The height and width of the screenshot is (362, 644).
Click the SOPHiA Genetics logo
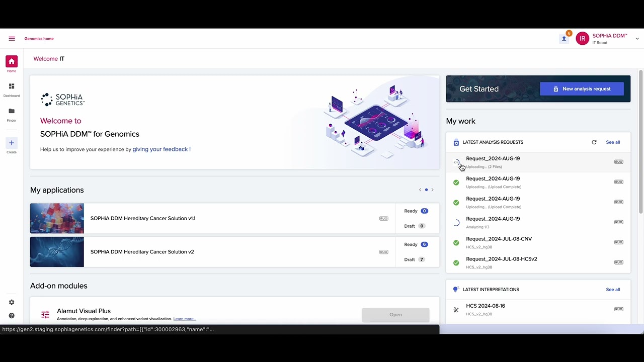(x=63, y=100)
